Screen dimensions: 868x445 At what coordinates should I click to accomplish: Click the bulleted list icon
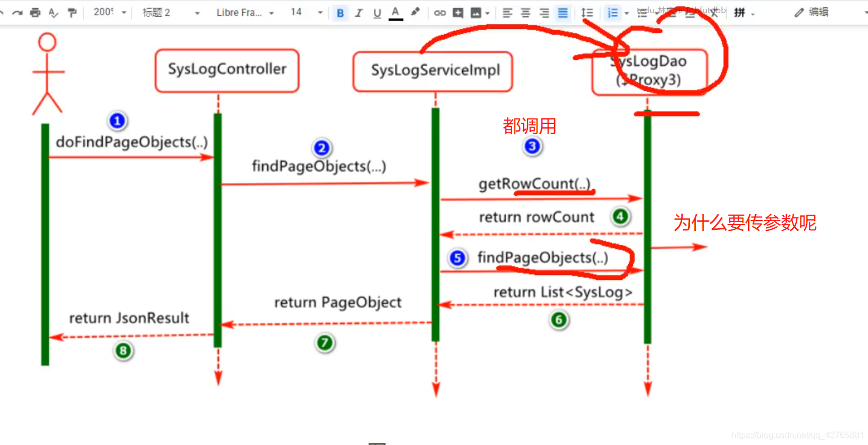coord(642,12)
